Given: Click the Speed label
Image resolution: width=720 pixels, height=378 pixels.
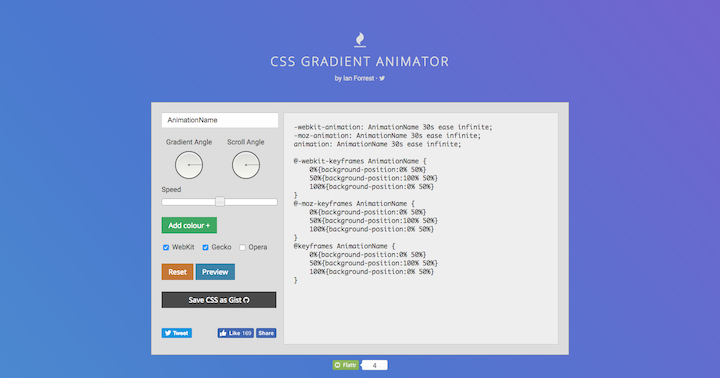Looking at the screenshot, I should tap(171, 190).
